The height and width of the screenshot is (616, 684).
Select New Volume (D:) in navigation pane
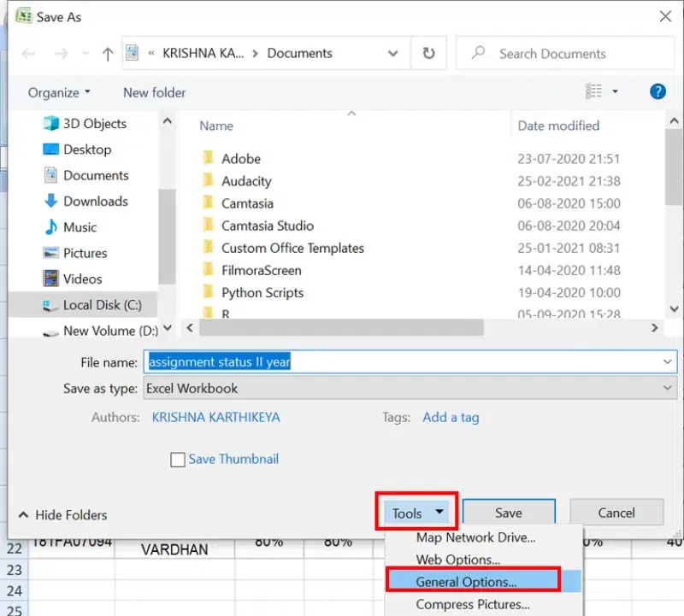coord(101,331)
